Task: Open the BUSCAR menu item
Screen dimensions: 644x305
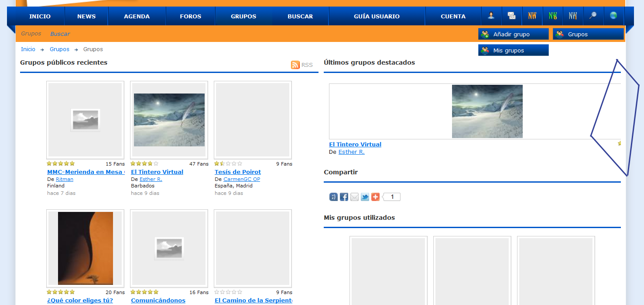Action: 300,16
